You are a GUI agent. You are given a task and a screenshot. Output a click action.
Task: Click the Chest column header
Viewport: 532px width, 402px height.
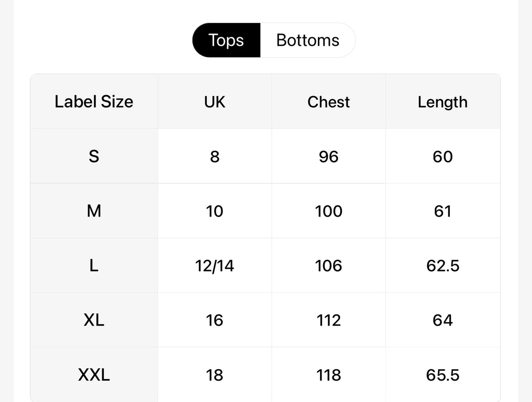pos(329,101)
